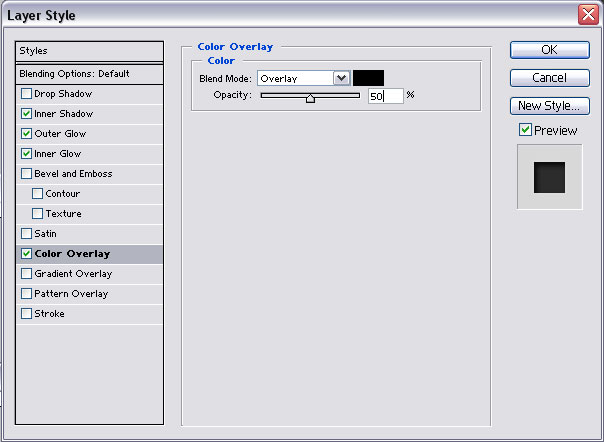The height and width of the screenshot is (442, 604).
Task: Enable the Satin effect checkbox
Action: 26,234
